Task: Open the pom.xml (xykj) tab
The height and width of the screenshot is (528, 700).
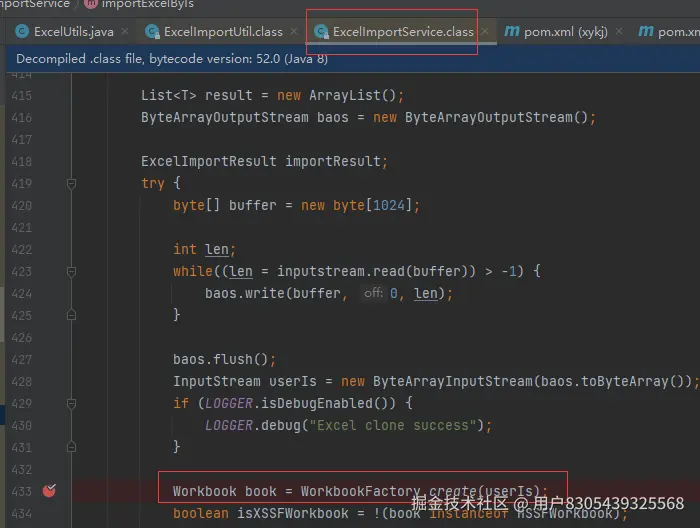Action: pyautogui.click(x=565, y=32)
